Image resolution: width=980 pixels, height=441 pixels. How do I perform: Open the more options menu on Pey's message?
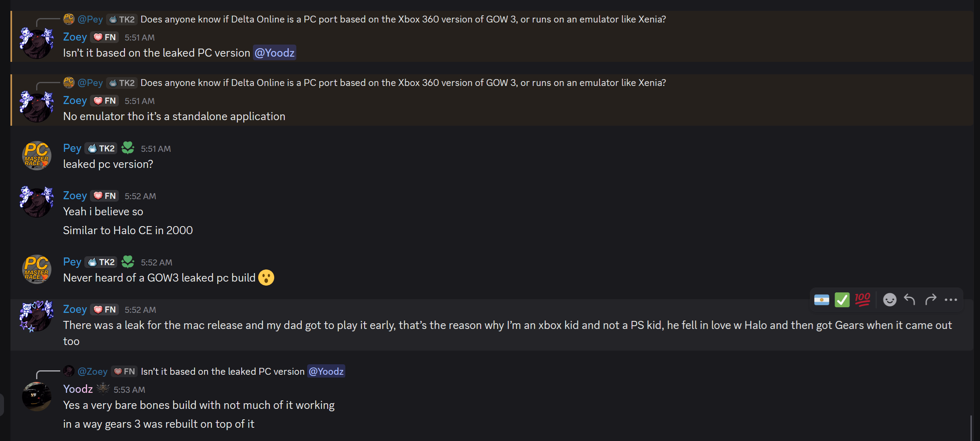tap(951, 300)
